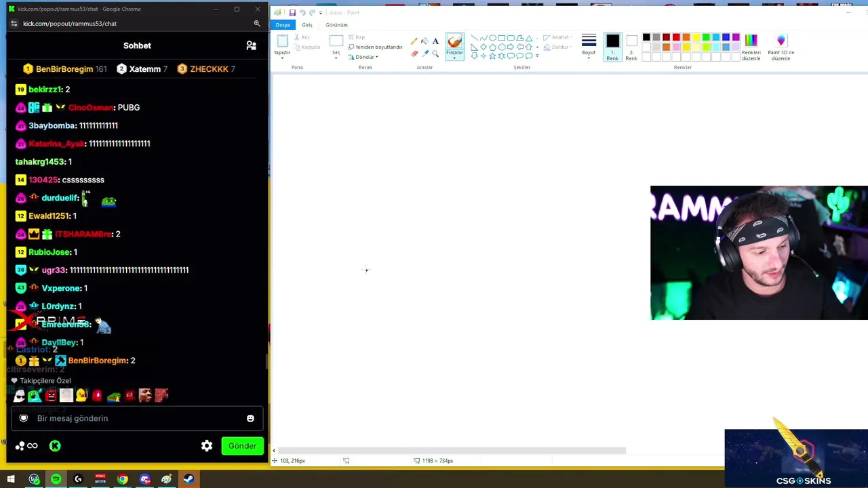Click the chat message input field

(x=136, y=418)
